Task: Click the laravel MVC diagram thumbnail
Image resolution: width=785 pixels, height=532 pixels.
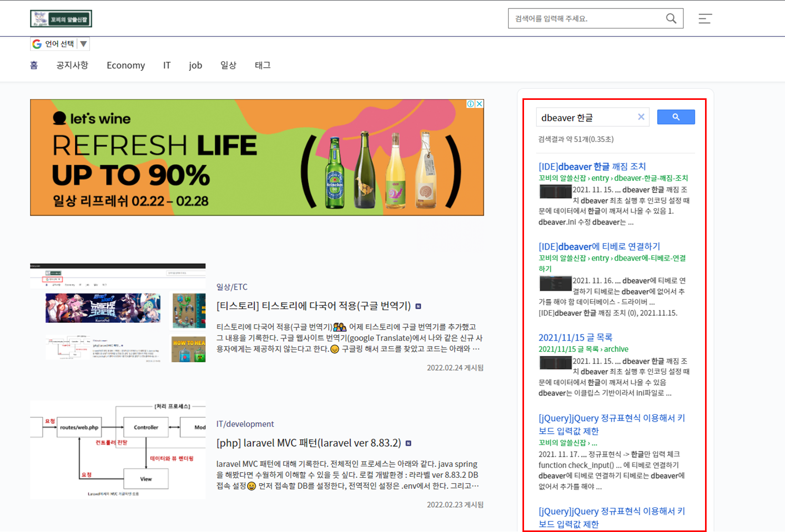Action: pyautogui.click(x=118, y=450)
